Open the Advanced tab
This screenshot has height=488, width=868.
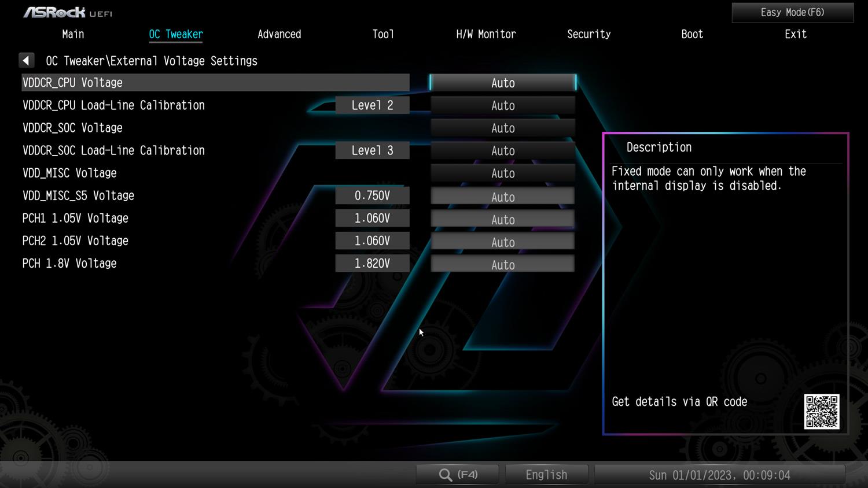pos(279,34)
